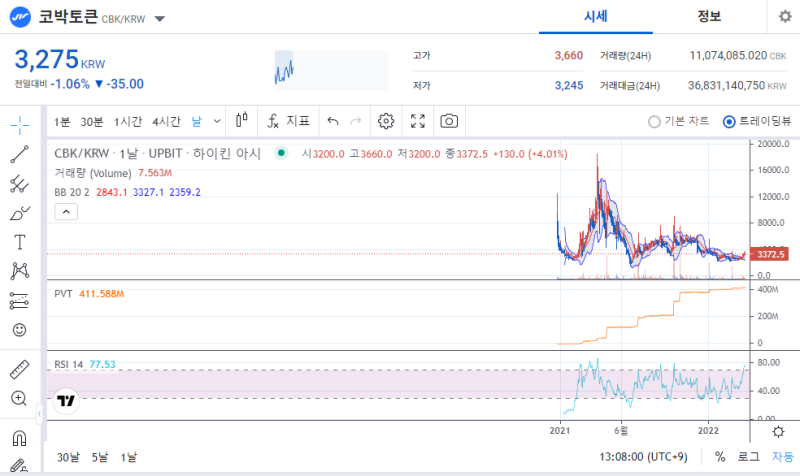This screenshot has width=800, height=476.
Task: Select the 기본 차트 radio option
Action: pos(679,121)
